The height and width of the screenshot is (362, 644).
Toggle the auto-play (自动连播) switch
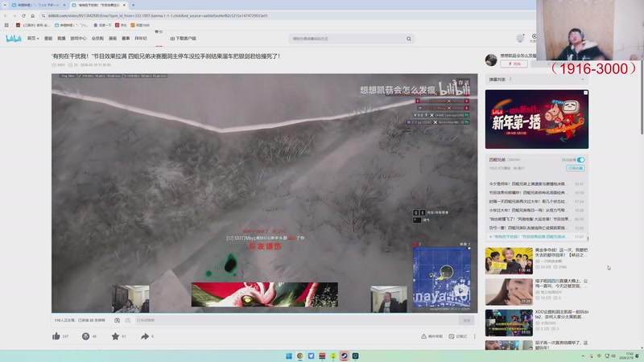[580, 159]
